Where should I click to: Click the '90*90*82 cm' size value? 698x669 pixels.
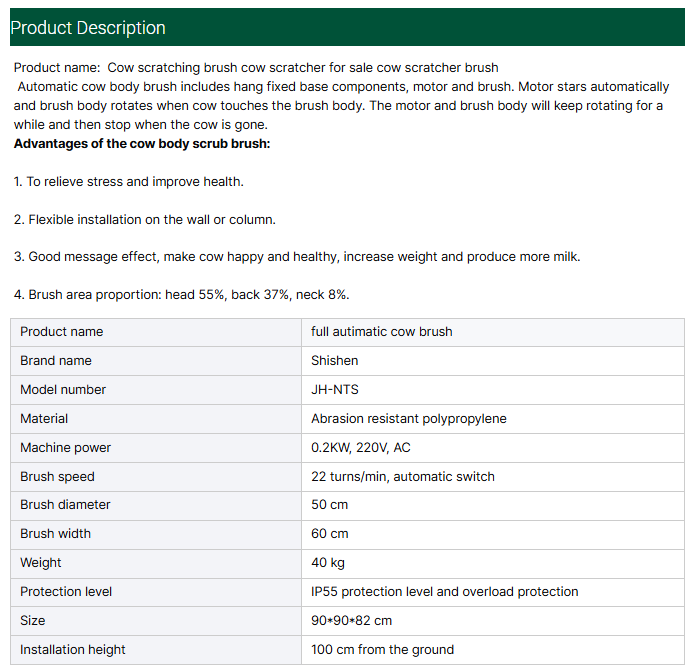click(352, 621)
